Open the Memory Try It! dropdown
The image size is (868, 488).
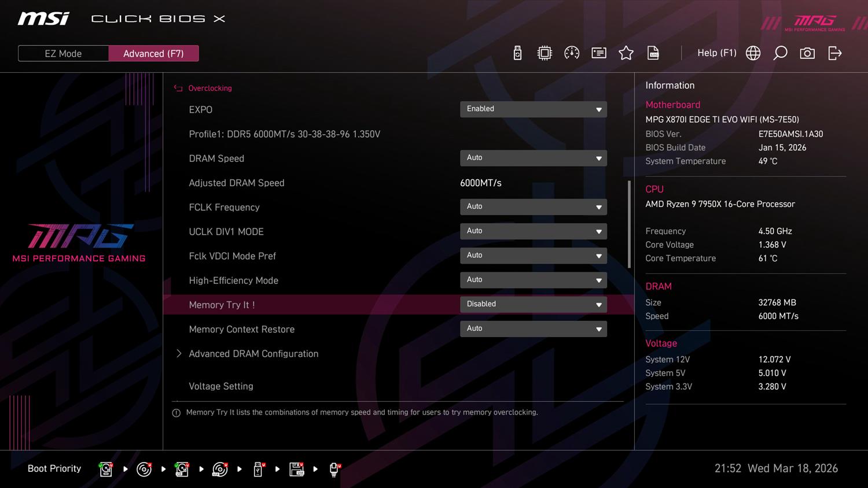point(533,305)
